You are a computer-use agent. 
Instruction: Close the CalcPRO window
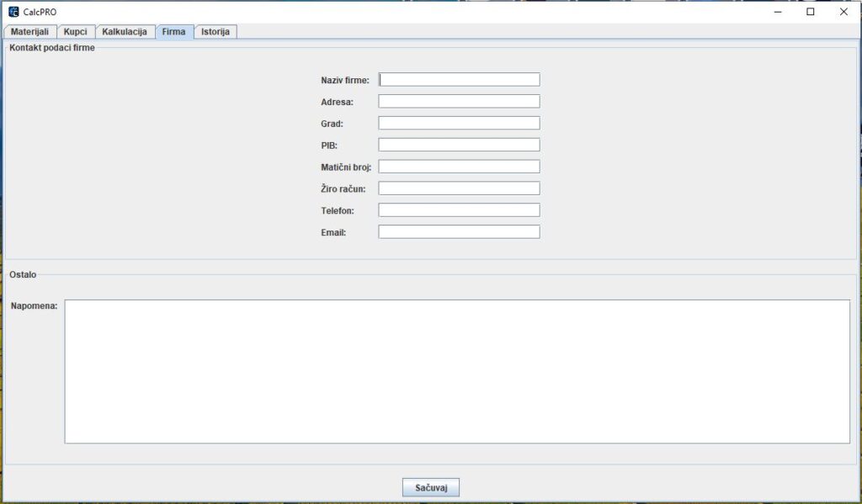(843, 12)
